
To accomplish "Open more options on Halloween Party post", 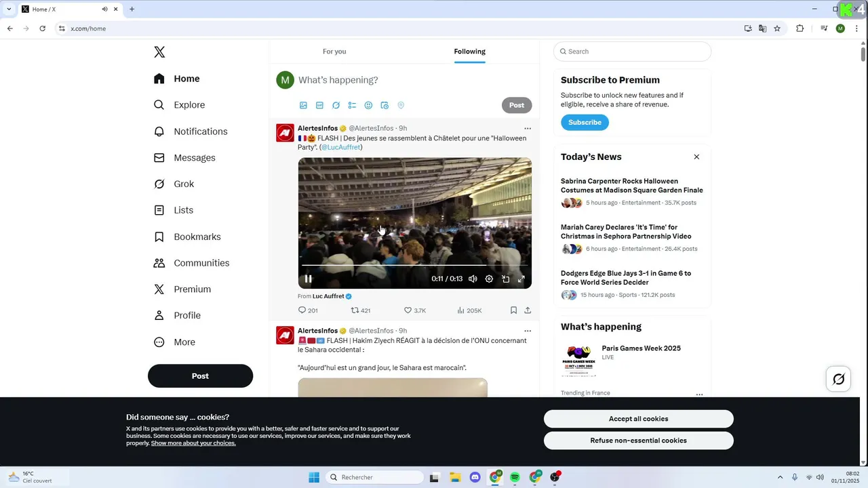I will coord(528,128).
